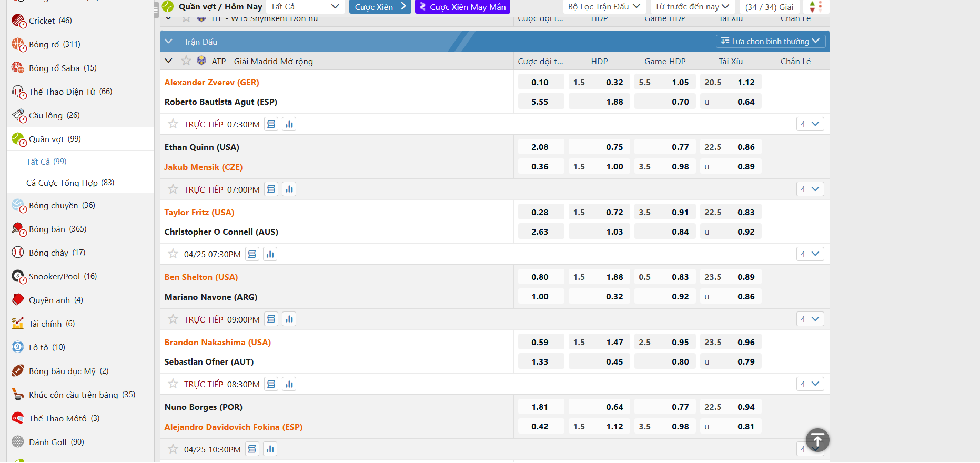The height and width of the screenshot is (463, 980).
Task: Open scoreboard icon for Nakashima vs Ofner
Action: pyautogui.click(x=271, y=384)
